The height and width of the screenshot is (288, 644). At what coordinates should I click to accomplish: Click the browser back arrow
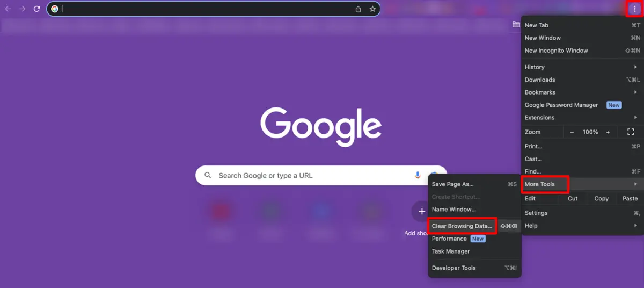click(8, 9)
